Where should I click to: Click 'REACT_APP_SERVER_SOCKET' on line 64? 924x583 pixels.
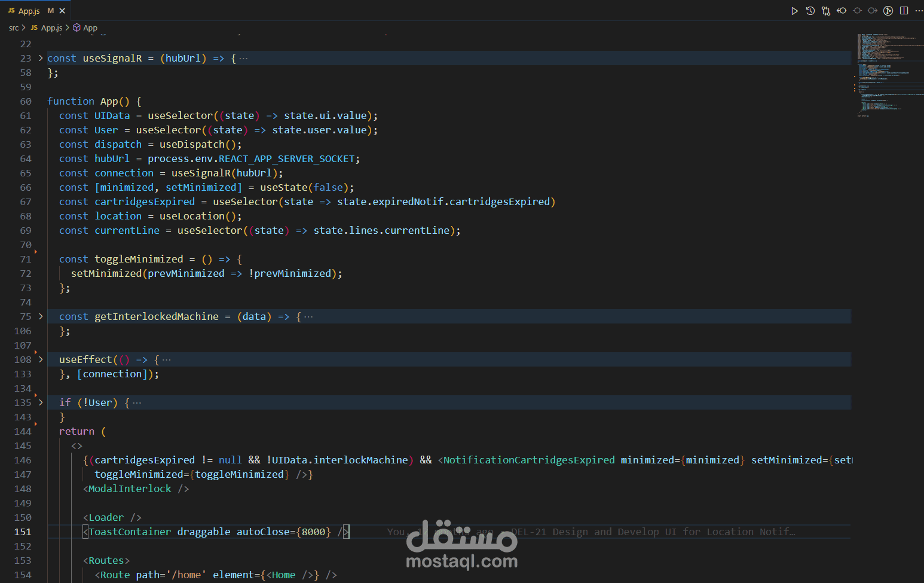pos(287,159)
